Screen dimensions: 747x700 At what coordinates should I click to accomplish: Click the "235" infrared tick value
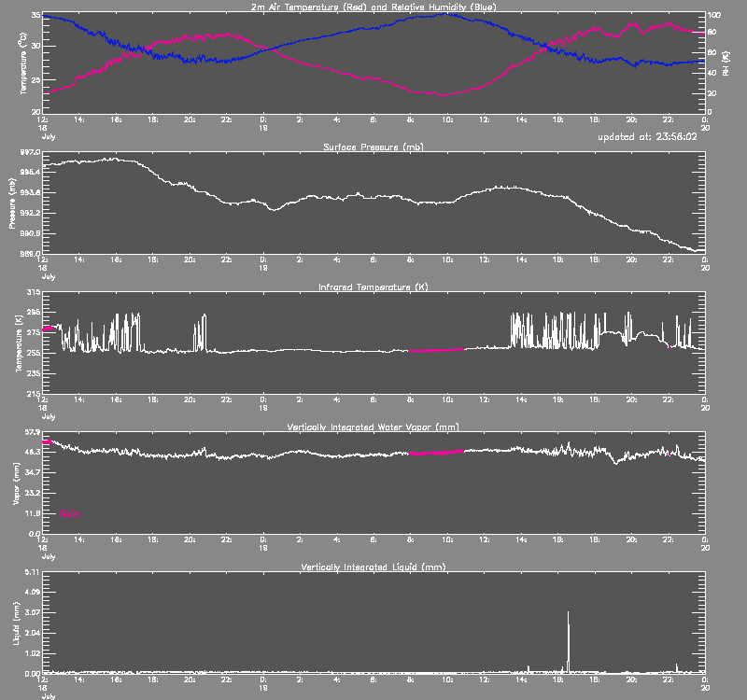pyautogui.click(x=34, y=373)
